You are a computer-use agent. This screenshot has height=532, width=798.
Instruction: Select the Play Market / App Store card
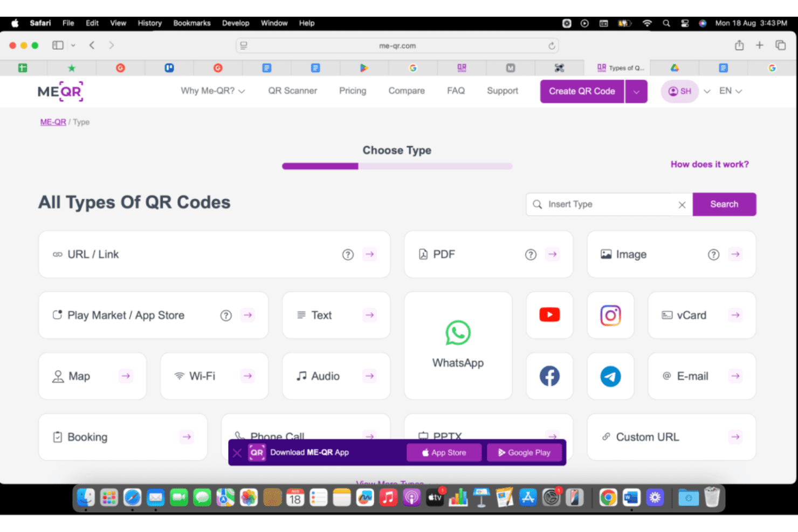153,315
